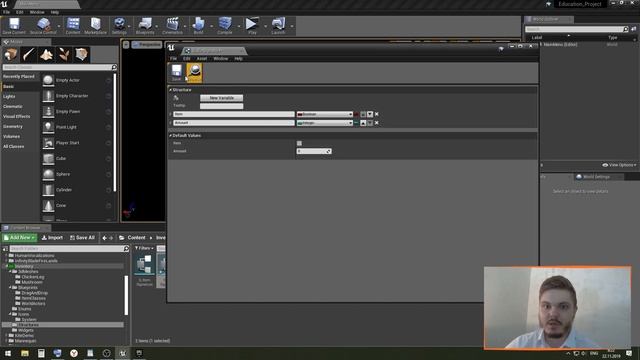Toggle the Item default value checkbox
Image resolution: width=640 pixels, height=360 pixels.
tap(299, 143)
